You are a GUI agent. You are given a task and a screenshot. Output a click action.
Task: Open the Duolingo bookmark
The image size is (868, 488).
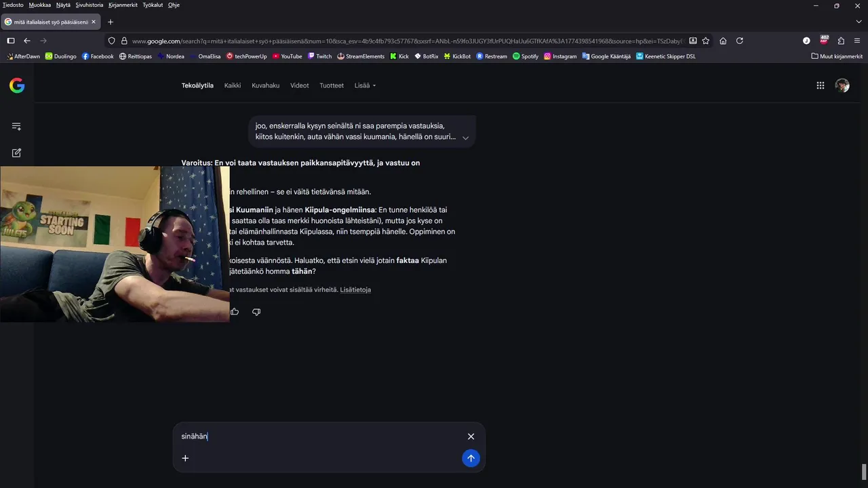click(x=61, y=56)
